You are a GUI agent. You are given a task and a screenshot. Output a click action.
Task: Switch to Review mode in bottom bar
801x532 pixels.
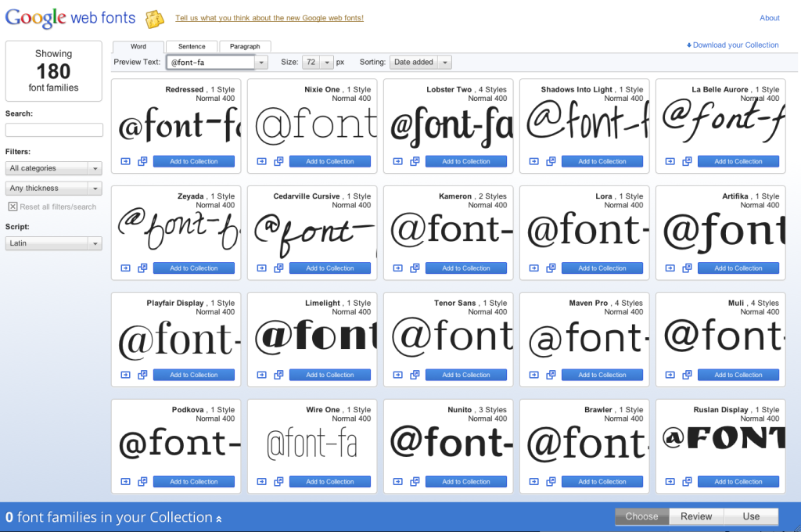tap(696, 516)
